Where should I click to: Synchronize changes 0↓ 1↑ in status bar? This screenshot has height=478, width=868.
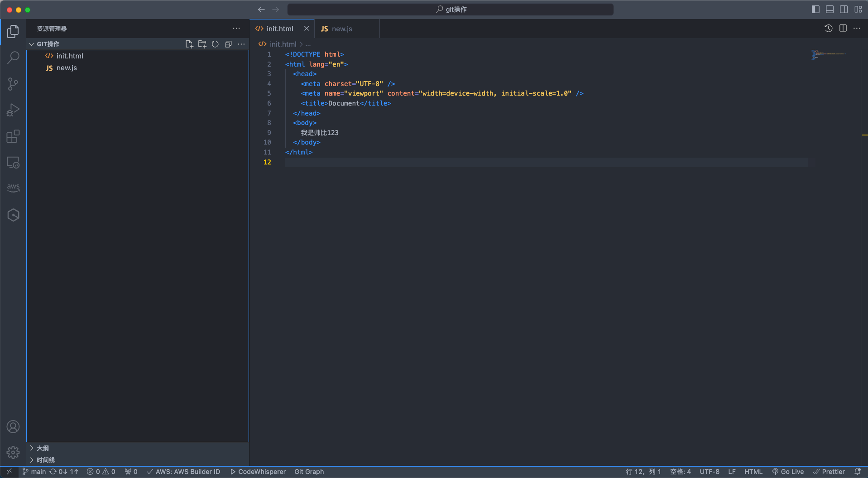(64, 472)
